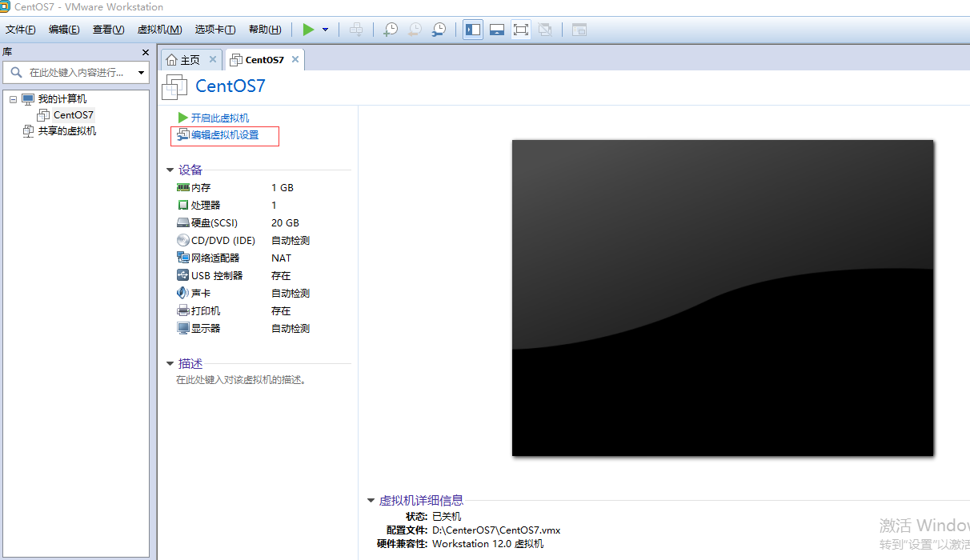The height and width of the screenshot is (560, 970).
Task: Click the library search input field
Action: coord(76,73)
